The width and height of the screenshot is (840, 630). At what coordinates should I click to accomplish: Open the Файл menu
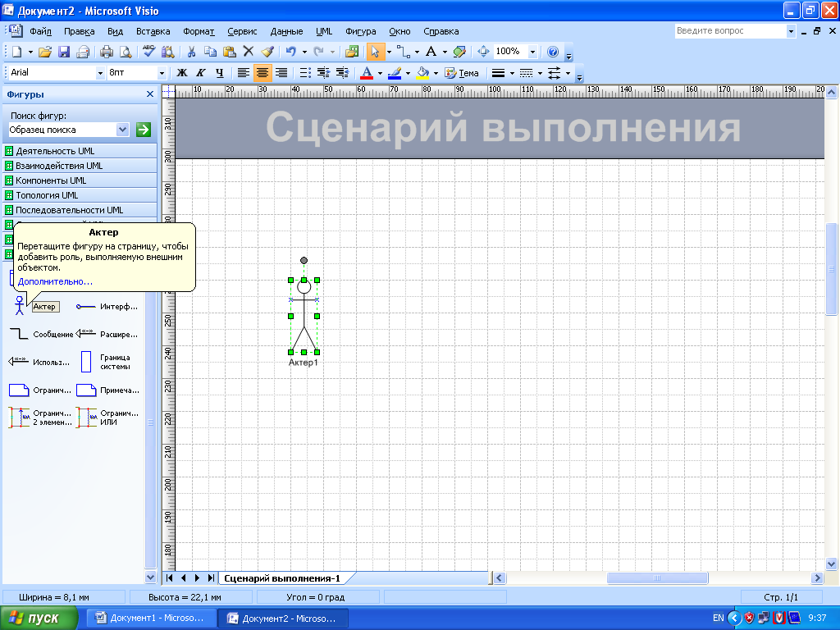click(40, 31)
